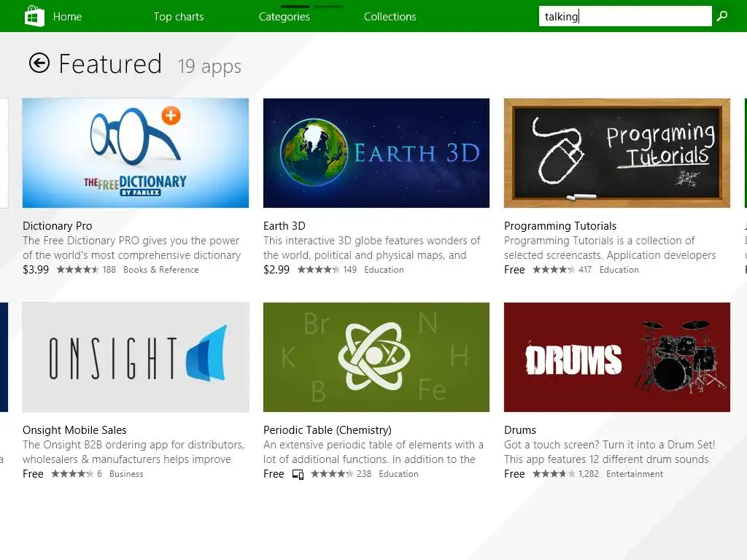Go back with the circled arrow
This screenshot has height=560, width=747.
click(39, 63)
